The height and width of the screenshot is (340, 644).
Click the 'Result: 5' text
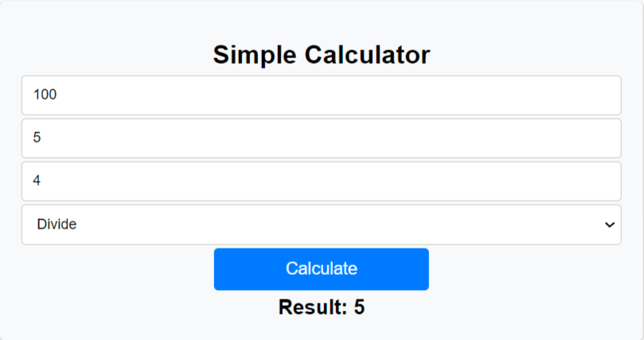321,307
